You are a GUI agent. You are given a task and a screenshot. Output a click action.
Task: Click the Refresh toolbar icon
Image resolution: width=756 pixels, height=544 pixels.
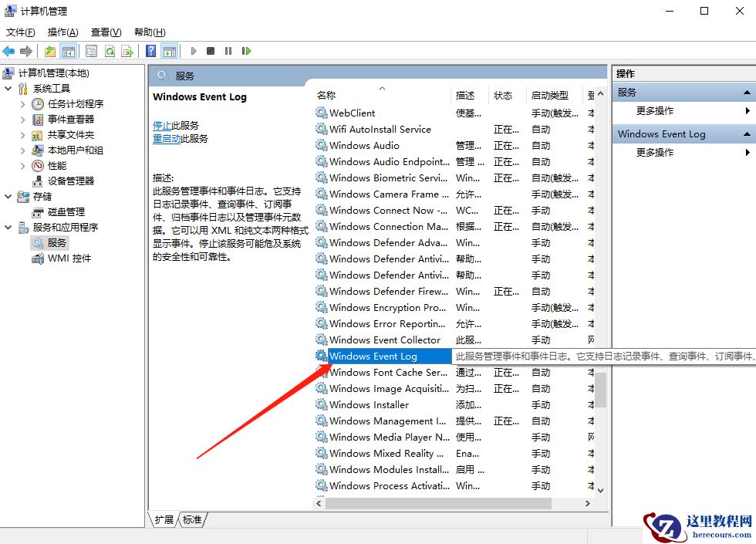click(x=110, y=51)
